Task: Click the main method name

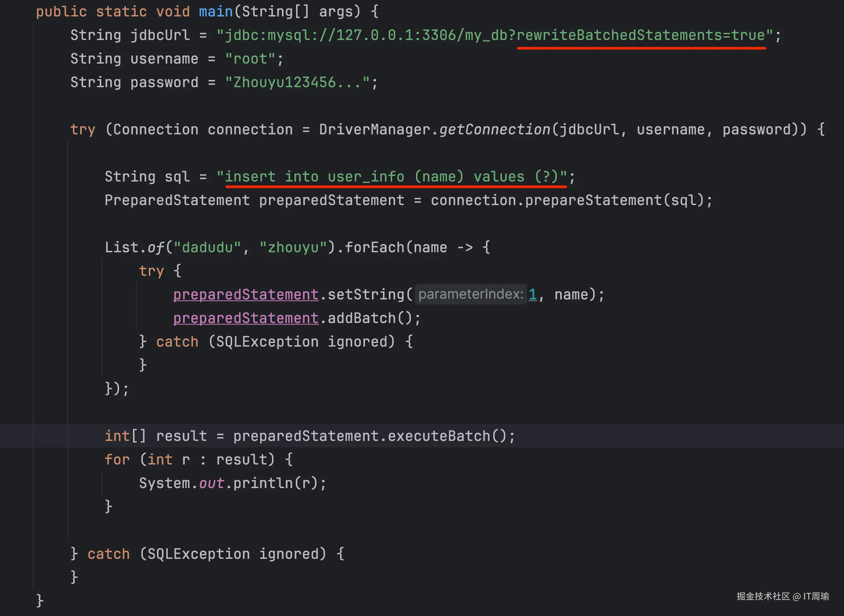Action: (x=216, y=11)
